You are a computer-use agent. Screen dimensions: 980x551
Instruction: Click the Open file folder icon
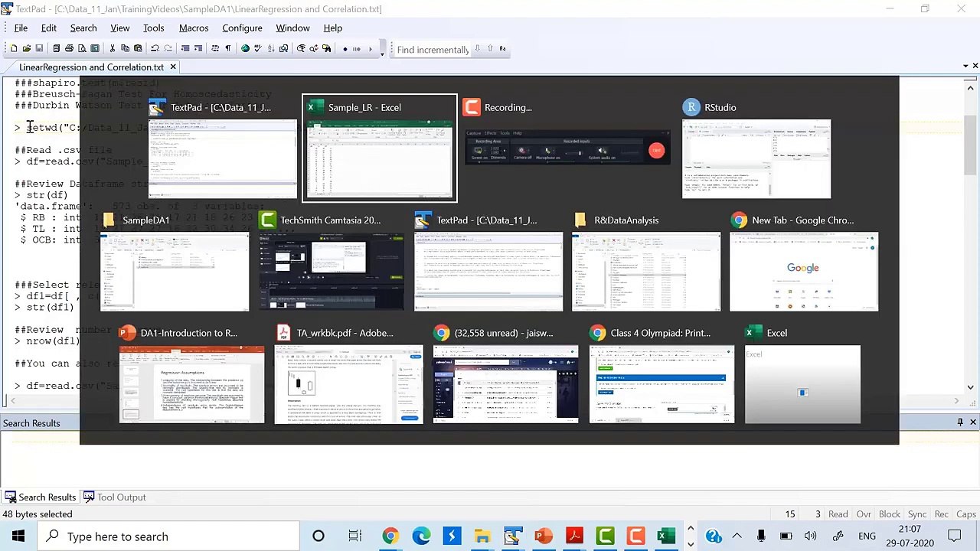[x=27, y=49]
